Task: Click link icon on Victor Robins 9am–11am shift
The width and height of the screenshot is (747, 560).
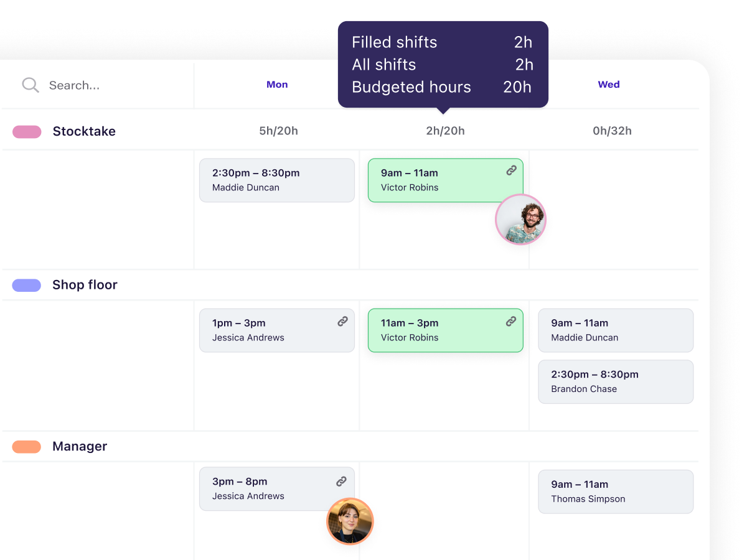Action: (x=511, y=170)
